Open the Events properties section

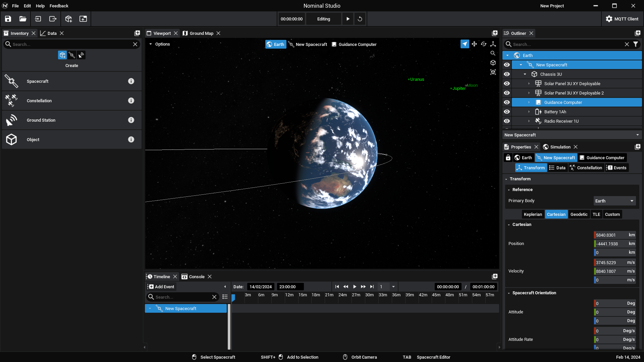[x=617, y=168]
